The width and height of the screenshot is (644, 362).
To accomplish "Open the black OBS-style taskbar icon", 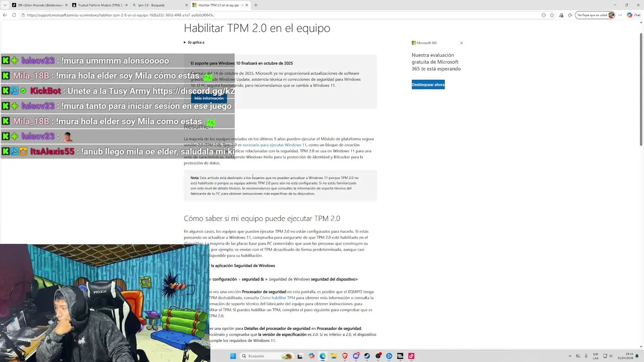I will click(378, 356).
